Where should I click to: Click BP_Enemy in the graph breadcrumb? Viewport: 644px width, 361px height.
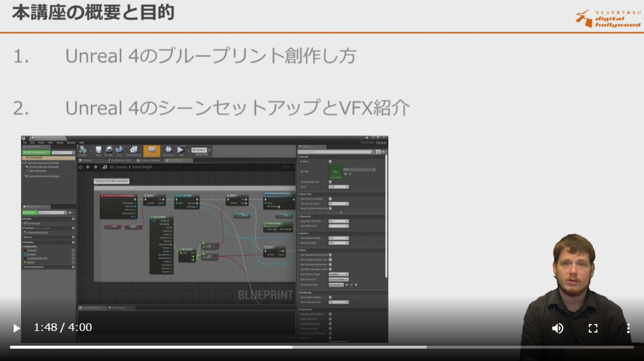point(118,167)
